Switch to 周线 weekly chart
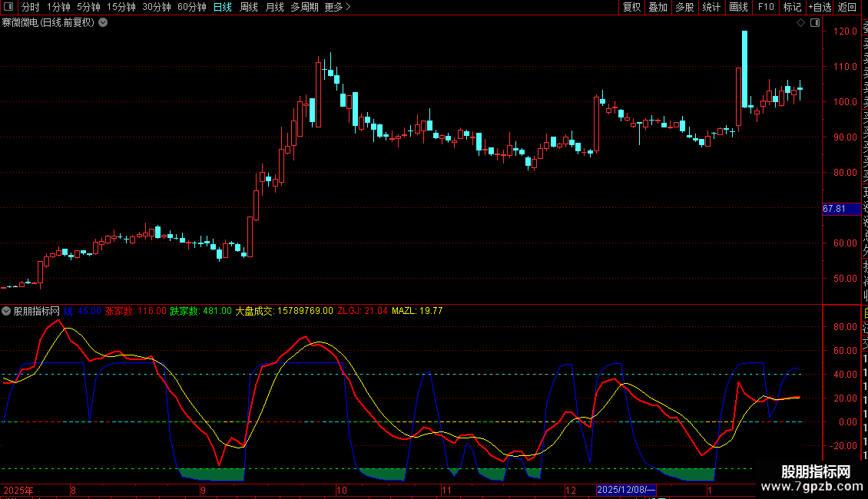The width and height of the screenshot is (868, 499). tap(249, 8)
